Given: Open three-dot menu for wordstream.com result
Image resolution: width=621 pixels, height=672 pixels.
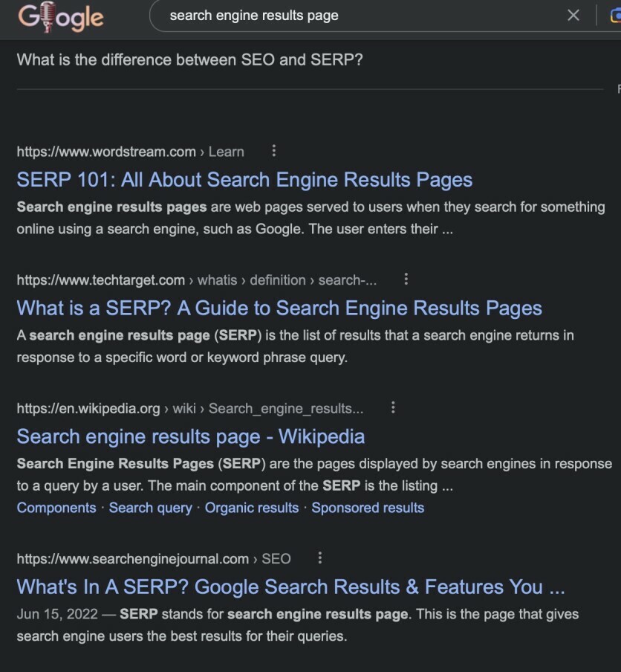Looking at the screenshot, I should tap(273, 151).
